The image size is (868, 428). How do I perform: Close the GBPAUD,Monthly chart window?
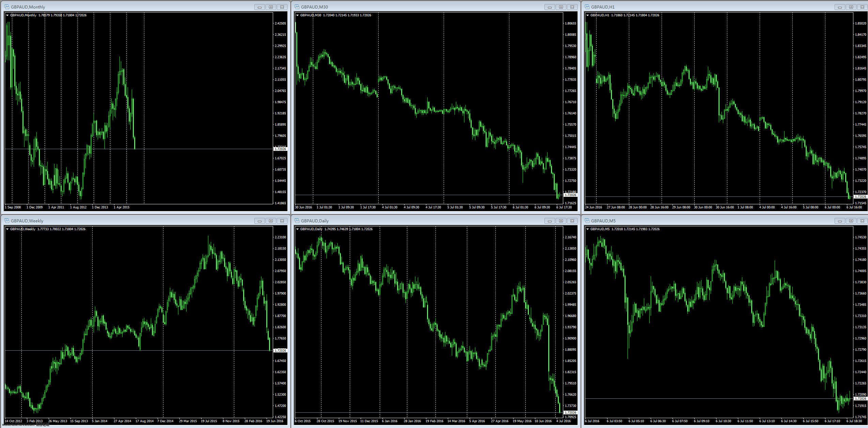[x=282, y=7]
